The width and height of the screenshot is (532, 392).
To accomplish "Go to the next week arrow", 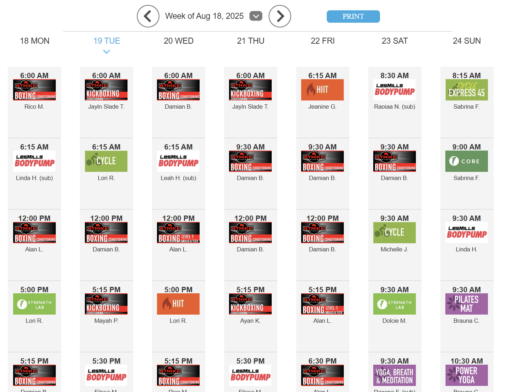I will coord(280,16).
